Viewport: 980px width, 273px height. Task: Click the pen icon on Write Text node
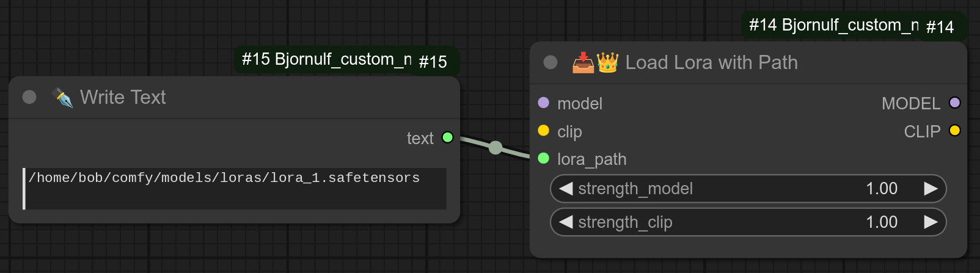[62, 97]
